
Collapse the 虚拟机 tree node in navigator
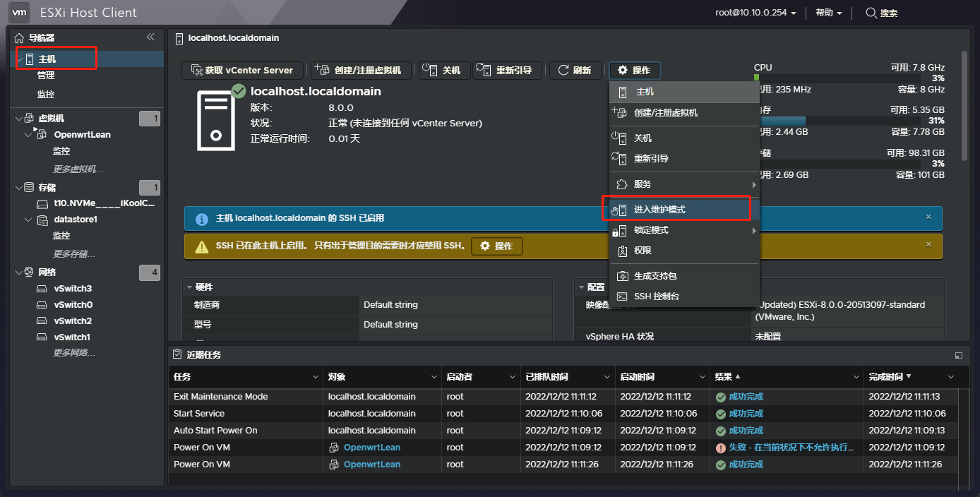coord(19,119)
